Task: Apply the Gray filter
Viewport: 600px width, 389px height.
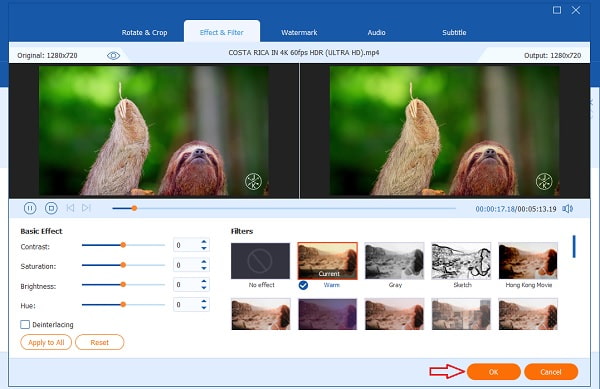Action: [395, 261]
